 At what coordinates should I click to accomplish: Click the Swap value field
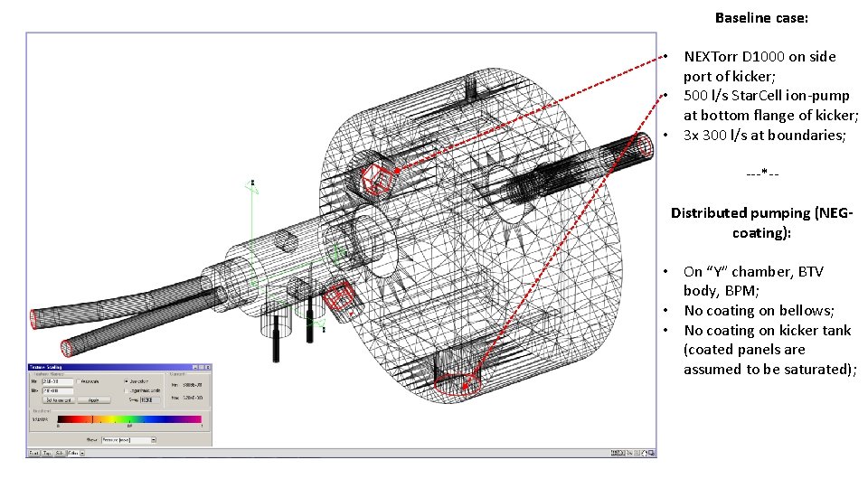tap(150, 400)
